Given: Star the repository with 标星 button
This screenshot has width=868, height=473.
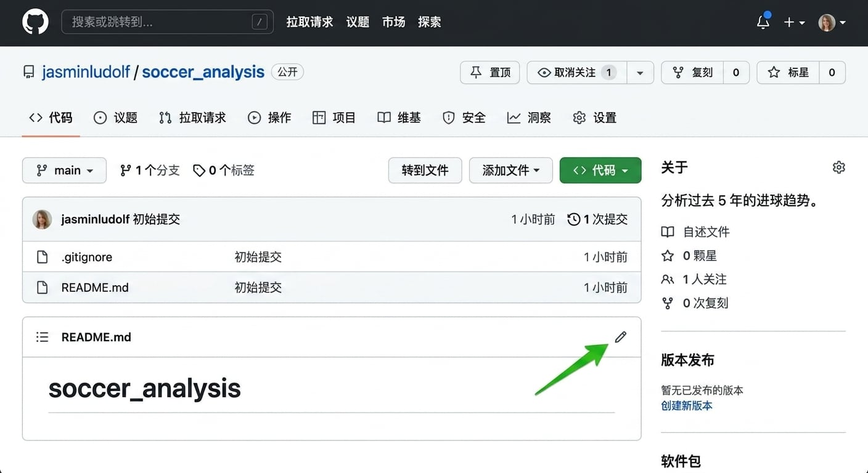Looking at the screenshot, I should click(788, 73).
